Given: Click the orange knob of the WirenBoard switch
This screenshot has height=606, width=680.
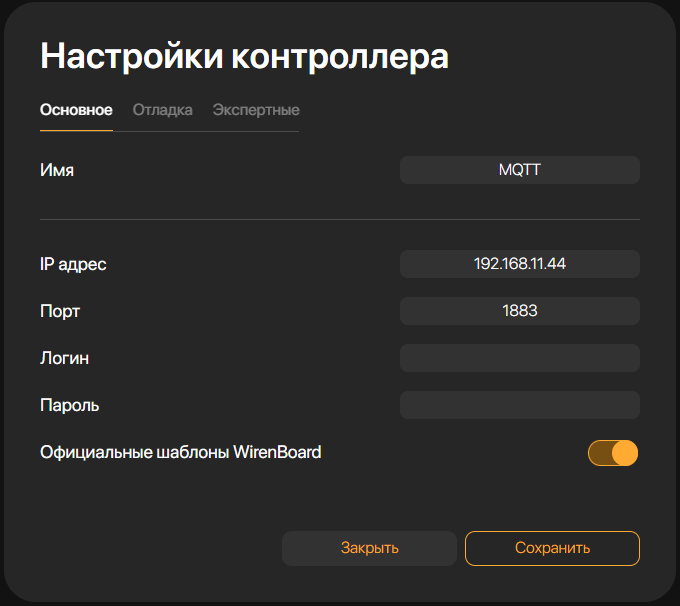Looking at the screenshot, I should click(x=624, y=453).
